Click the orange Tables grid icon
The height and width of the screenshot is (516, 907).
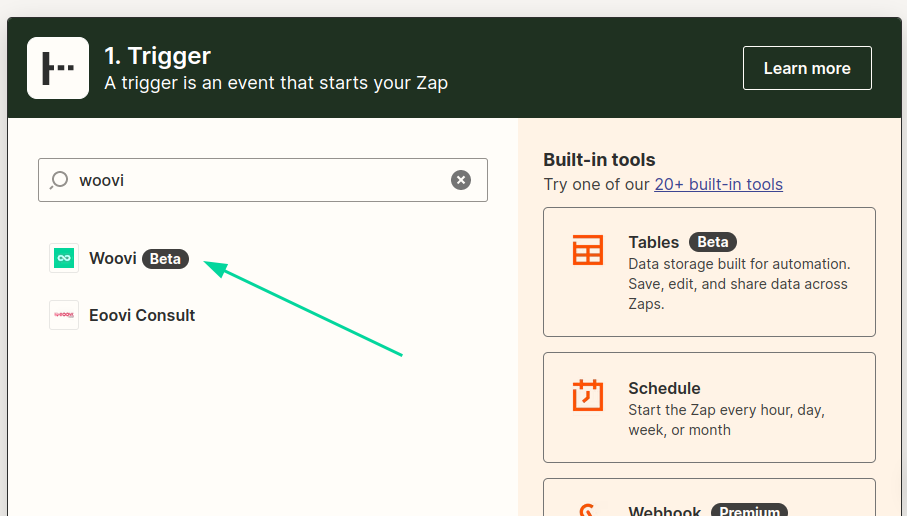coord(588,250)
